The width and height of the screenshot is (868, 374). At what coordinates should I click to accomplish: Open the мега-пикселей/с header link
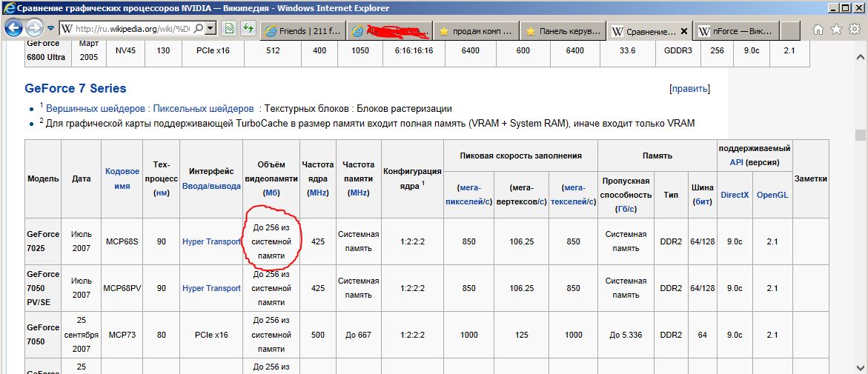[469, 195]
